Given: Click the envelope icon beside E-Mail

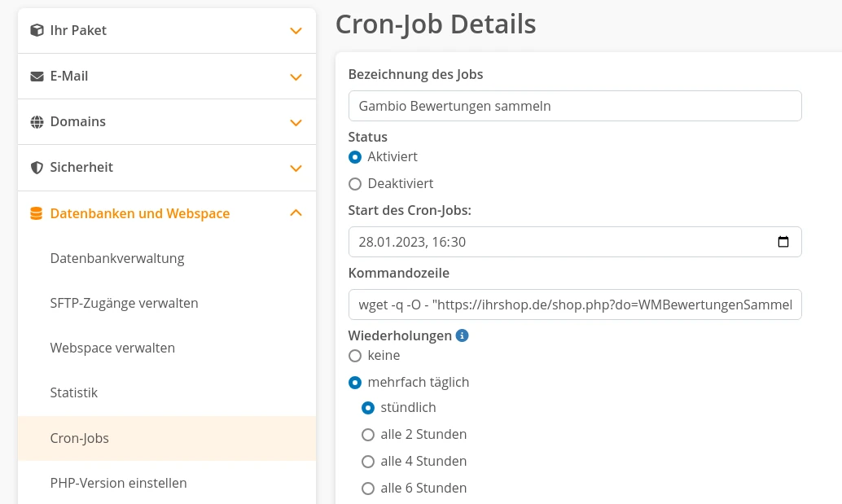Looking at the screenshot, I should pyautogui.click(x=37, y=77).
